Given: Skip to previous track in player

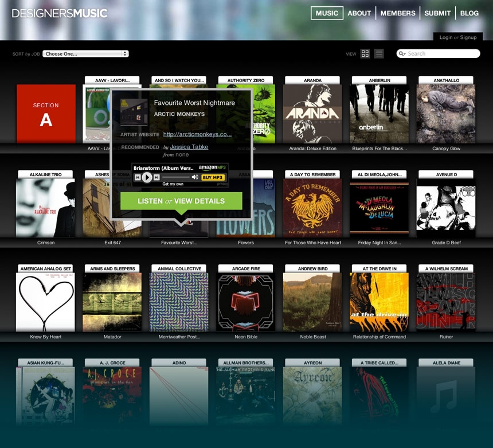Looking at the screenshot, I should point(138,177).
